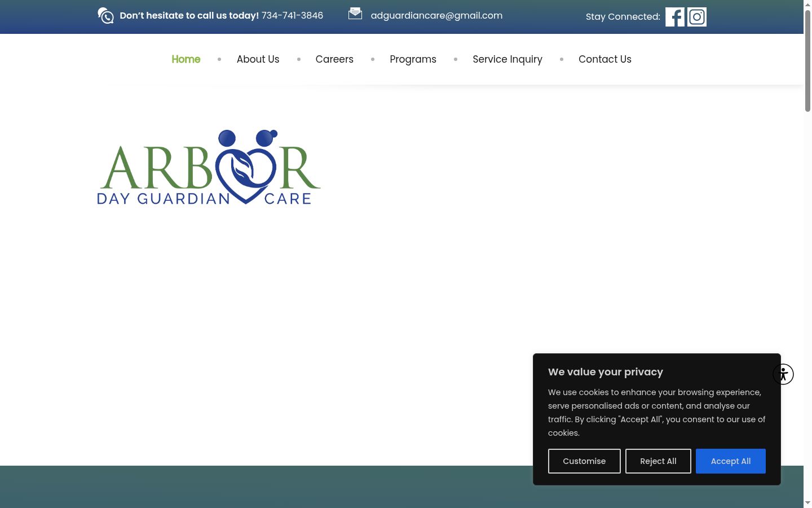Open the Careers page

(334, 59)
